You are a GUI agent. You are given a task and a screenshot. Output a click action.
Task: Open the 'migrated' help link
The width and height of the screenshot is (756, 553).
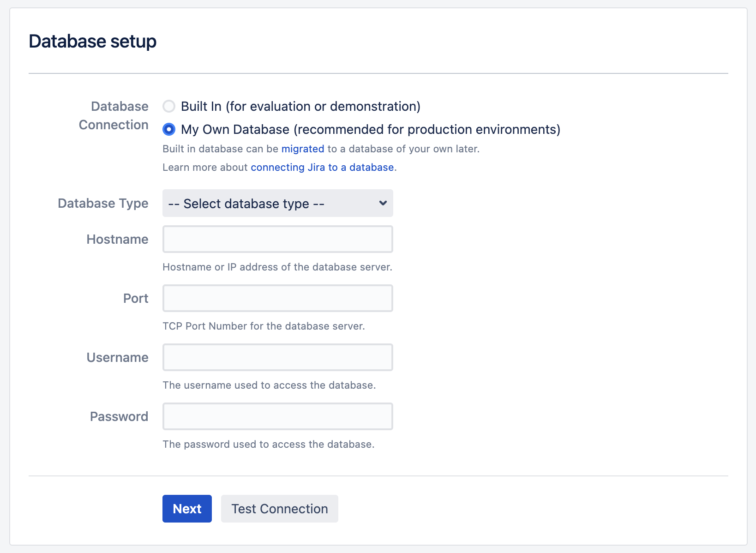(x=303, y=149)
